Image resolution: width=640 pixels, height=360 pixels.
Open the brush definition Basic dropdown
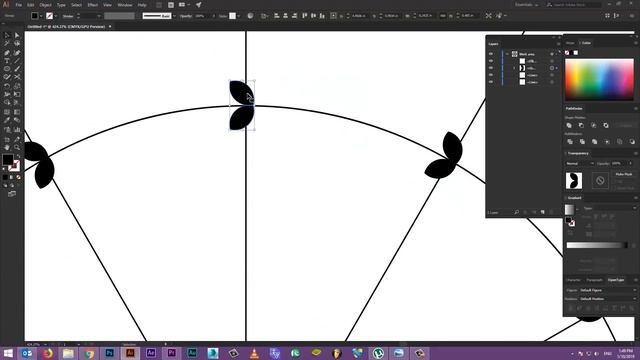174,16
